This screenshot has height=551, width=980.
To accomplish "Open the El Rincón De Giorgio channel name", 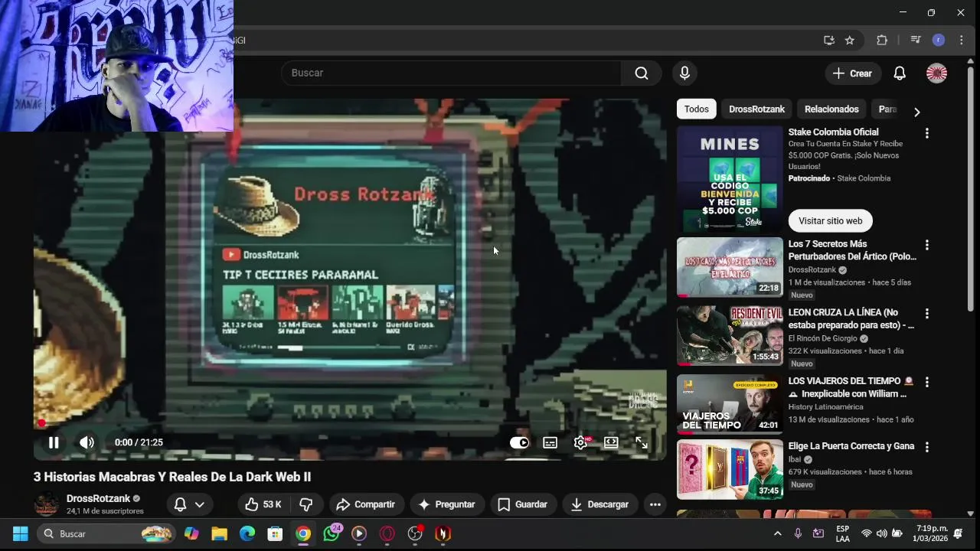I will coord(823,338).
